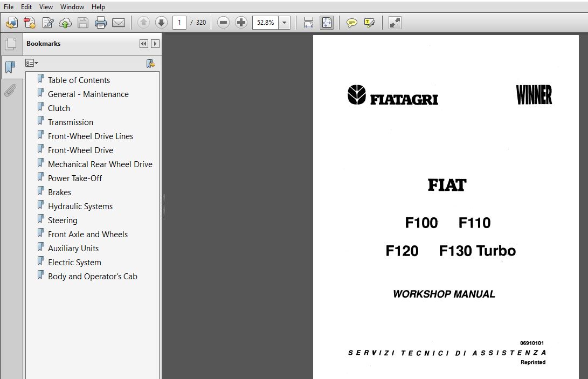This screenshot has width=588, height=379.
Task: Click the page number input field
Action: 179,23
